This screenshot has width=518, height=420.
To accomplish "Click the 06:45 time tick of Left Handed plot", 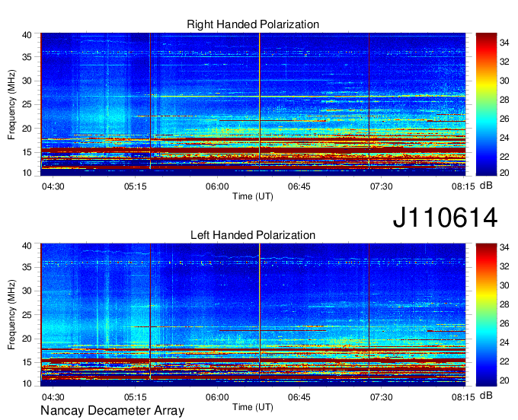I will (x=299, y=397).
